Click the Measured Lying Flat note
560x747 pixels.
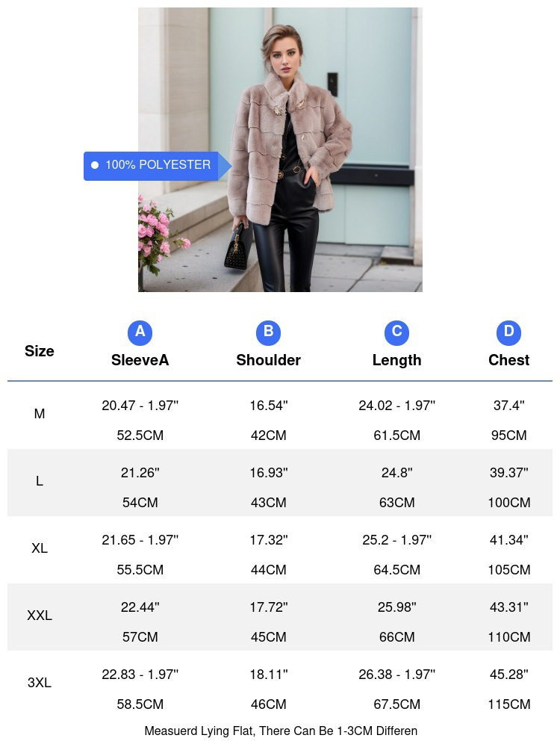pos(281,731)
